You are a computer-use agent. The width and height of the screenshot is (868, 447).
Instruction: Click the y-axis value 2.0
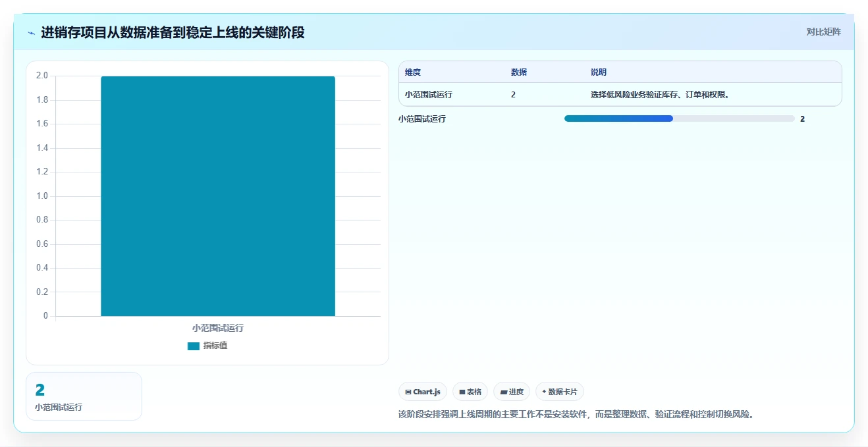tap(42, 76)
